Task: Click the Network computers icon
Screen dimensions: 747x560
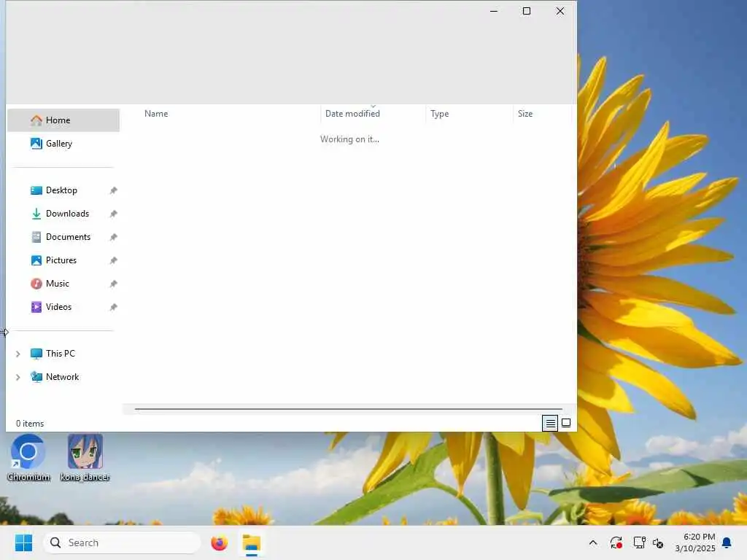Action: click(36, 377)
